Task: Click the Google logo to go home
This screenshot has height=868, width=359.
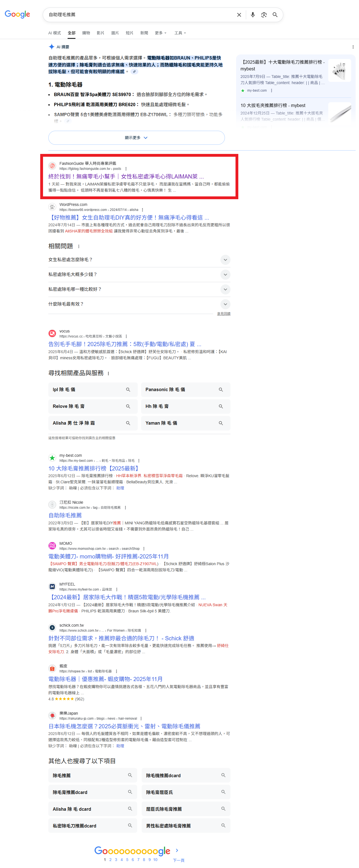Action: tap(17, 15)
